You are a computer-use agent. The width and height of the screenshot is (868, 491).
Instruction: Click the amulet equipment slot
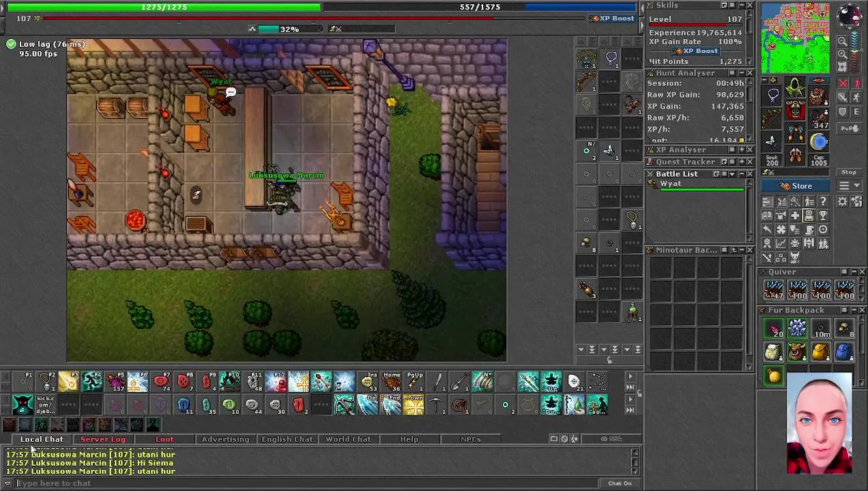[772, 95]
